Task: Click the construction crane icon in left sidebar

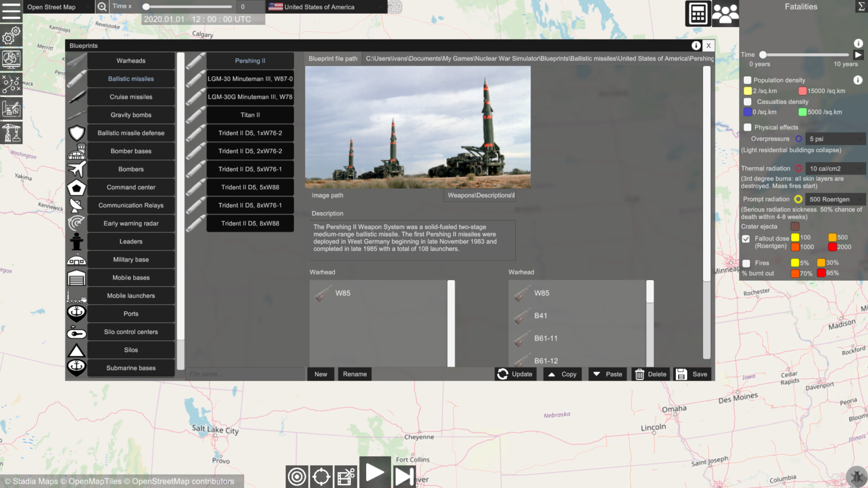Action: click(x=11, y=133)
